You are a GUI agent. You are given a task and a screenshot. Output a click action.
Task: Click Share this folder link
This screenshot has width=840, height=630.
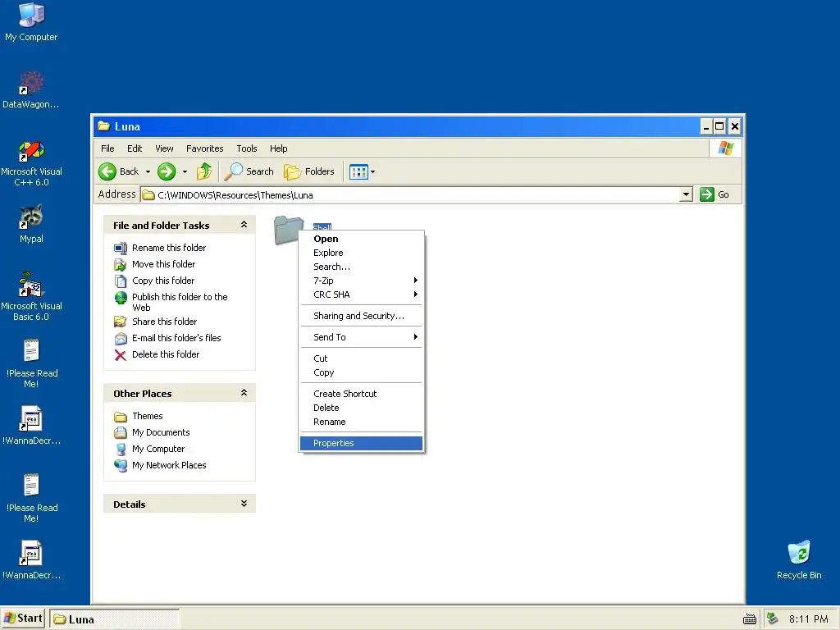(164, 322)
